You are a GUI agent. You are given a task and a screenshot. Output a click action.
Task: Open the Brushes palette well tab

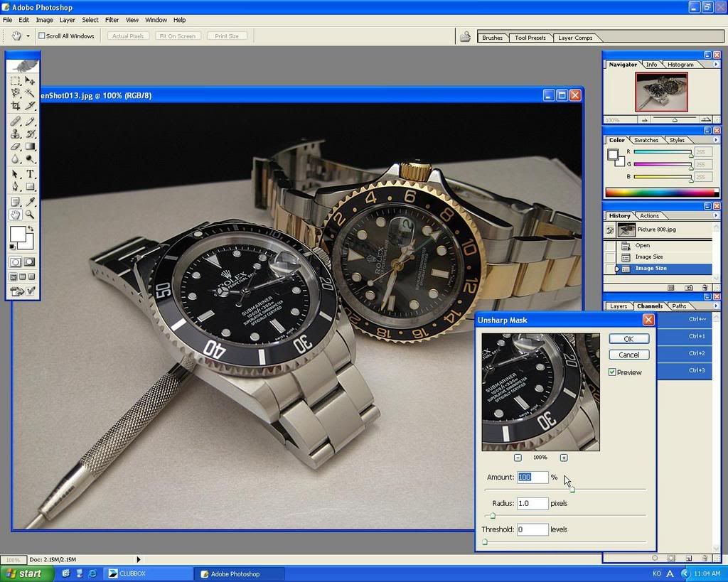click(x=492, y=38)
